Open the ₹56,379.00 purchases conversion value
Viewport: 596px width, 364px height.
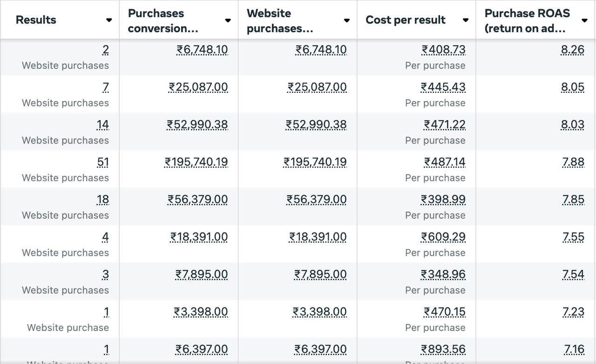[x=198, y=200]
